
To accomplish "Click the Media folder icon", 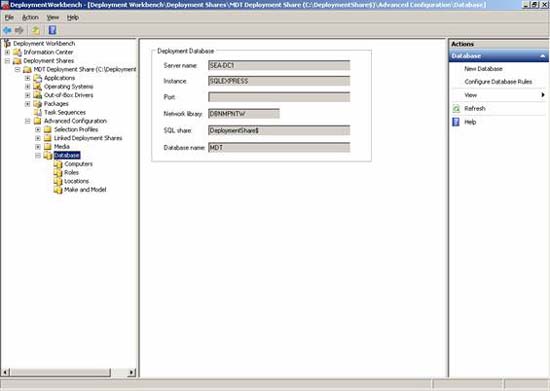I will pyautogui.click(x=48, y=147).
